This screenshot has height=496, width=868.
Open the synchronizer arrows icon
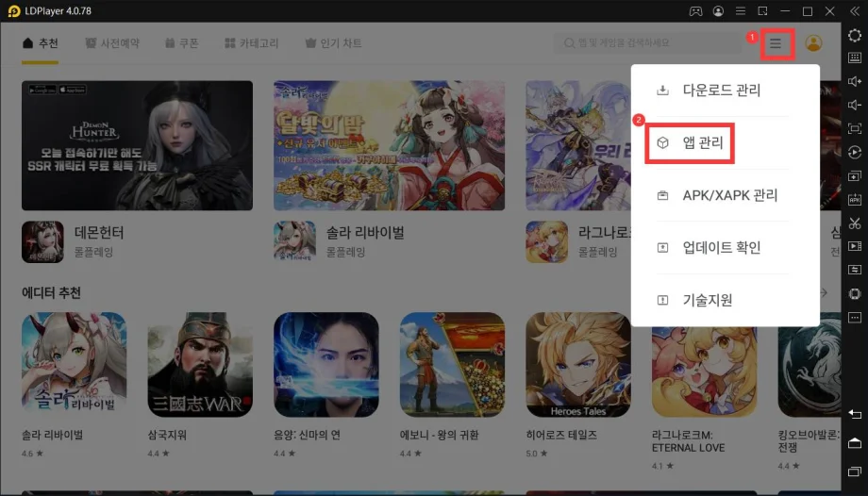tap(855, 270)
